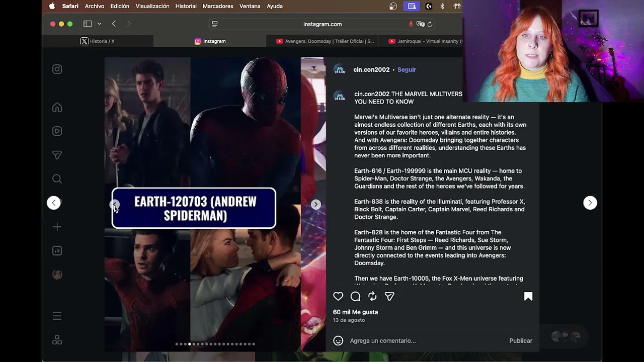The height and width of the screenshot is (362, 644).
Task: Open the hamburger More menu in sidebar
Action: pyautogui.click(x=57, y=316)
